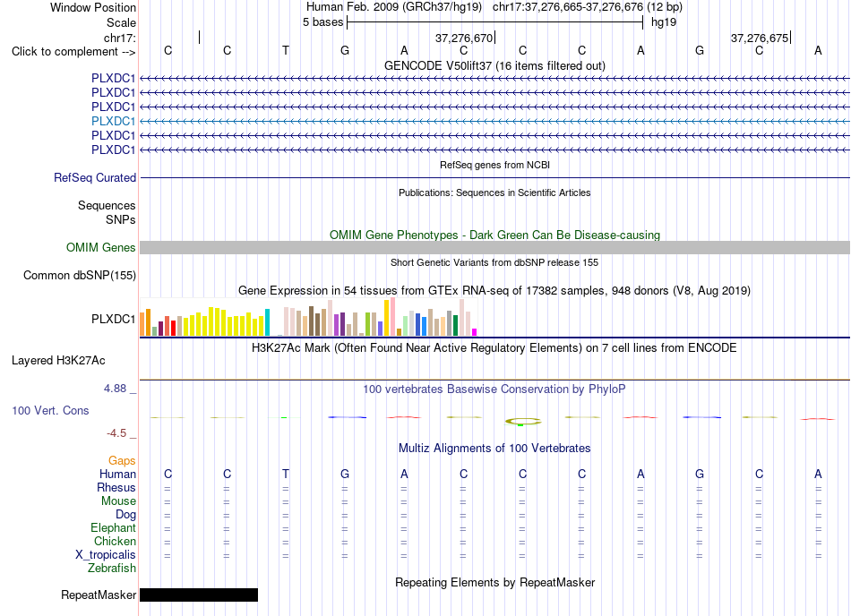Screen dimensions: 851x616
Task: Select the Mouse species label
Action: click(118, 501)
